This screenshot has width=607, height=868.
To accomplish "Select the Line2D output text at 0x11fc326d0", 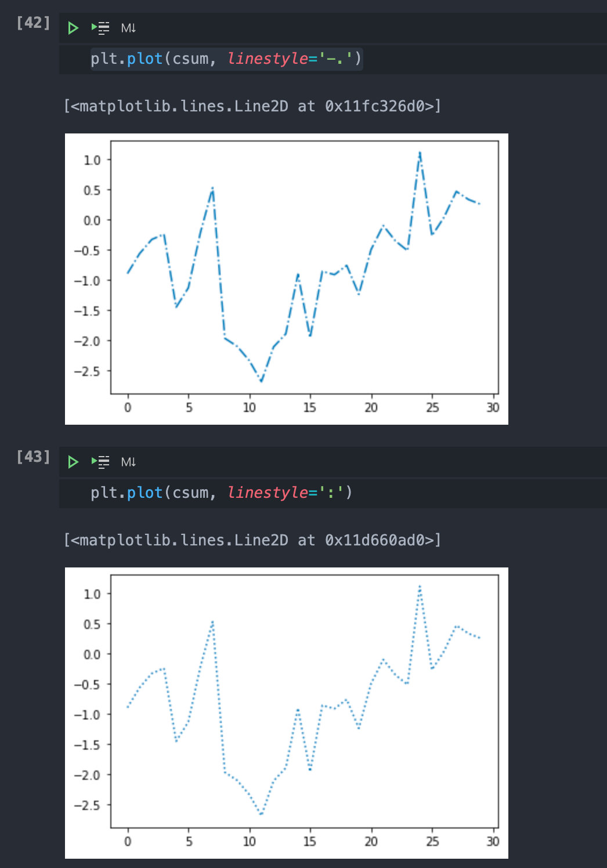I will point(252,106).
